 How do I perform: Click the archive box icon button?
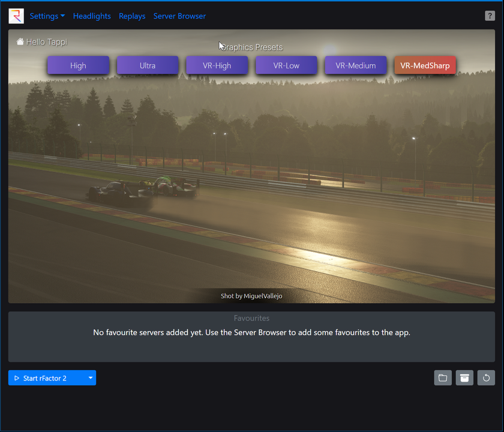464,377
